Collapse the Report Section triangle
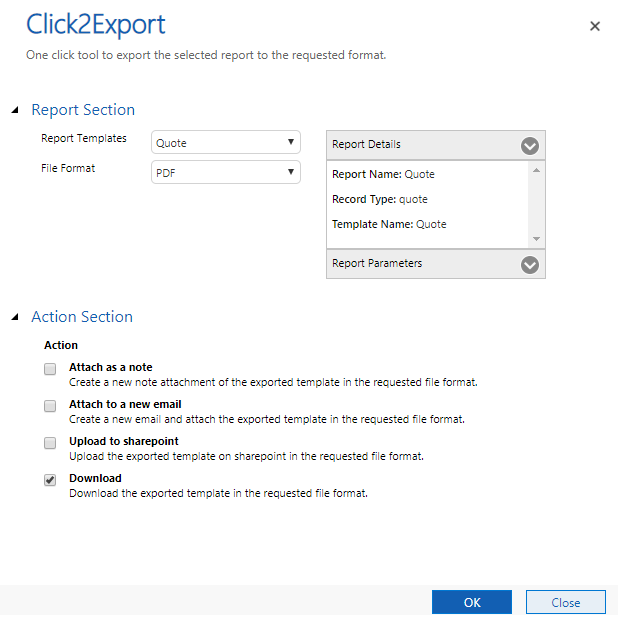 pos(15,110)
